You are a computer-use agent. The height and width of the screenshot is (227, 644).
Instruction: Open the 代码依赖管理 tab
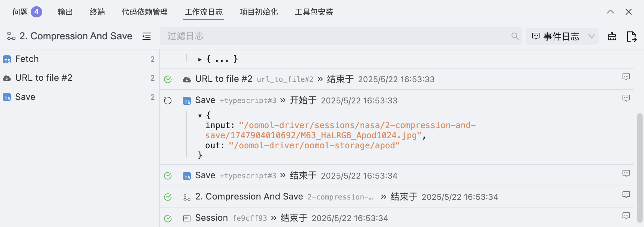(x=144, y=12)
